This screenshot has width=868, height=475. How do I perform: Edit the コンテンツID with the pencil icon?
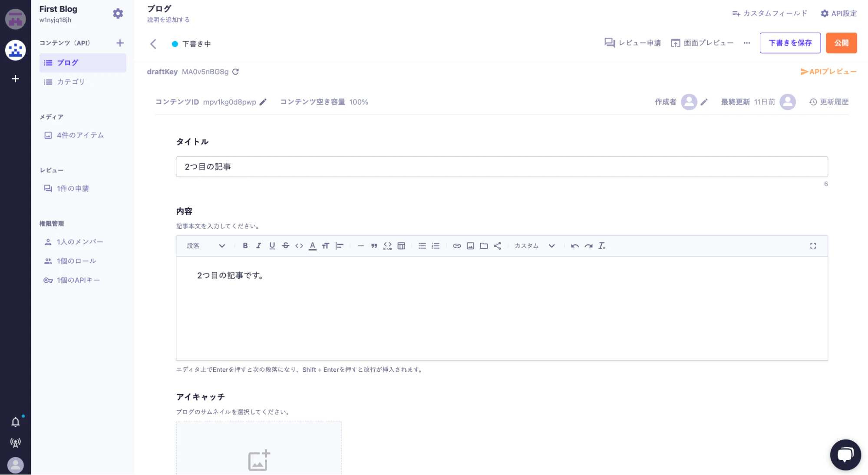tap(263, 102)
